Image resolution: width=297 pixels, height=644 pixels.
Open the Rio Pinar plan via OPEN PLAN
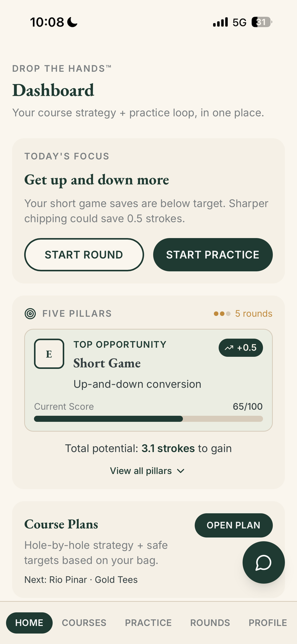pyautogui.click(x=233, y=525)
